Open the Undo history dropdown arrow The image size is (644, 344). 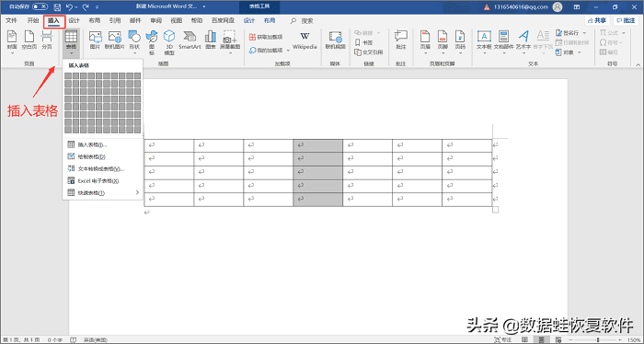77,7
